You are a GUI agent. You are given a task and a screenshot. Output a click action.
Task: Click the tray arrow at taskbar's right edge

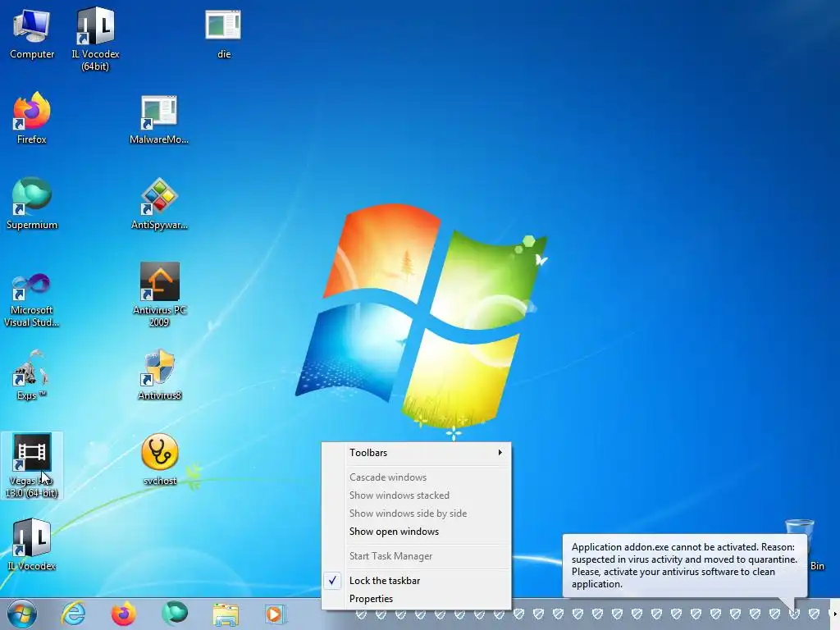click(x=834, y=614)
